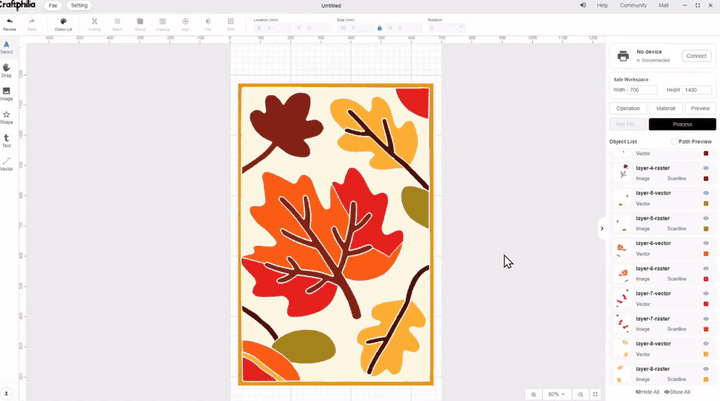
Task: Select the layer-6-raster thumbnail
Action: [x=623, y=273]
